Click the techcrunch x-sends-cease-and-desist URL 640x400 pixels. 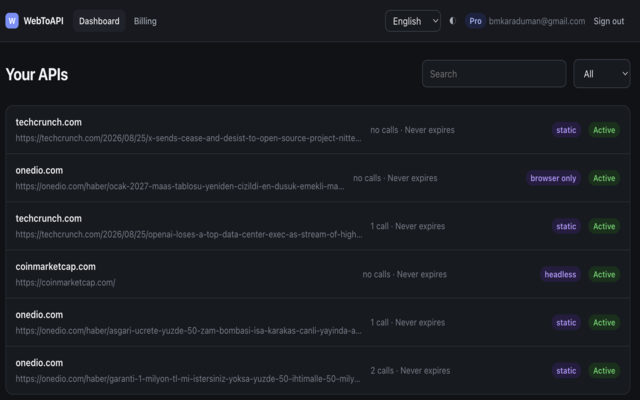coord(188,138)
